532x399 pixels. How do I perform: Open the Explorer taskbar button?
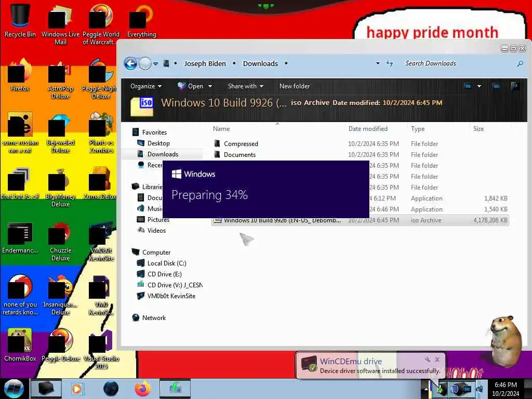point(46,389)
